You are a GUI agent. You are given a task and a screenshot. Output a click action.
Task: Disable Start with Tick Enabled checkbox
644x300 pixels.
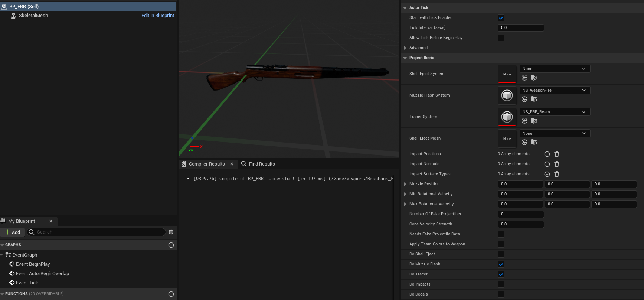click(501, 18)
